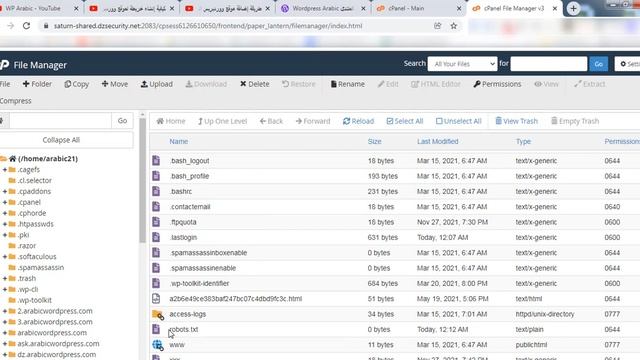Click the Folder create toolbar button

click(37, 84)
